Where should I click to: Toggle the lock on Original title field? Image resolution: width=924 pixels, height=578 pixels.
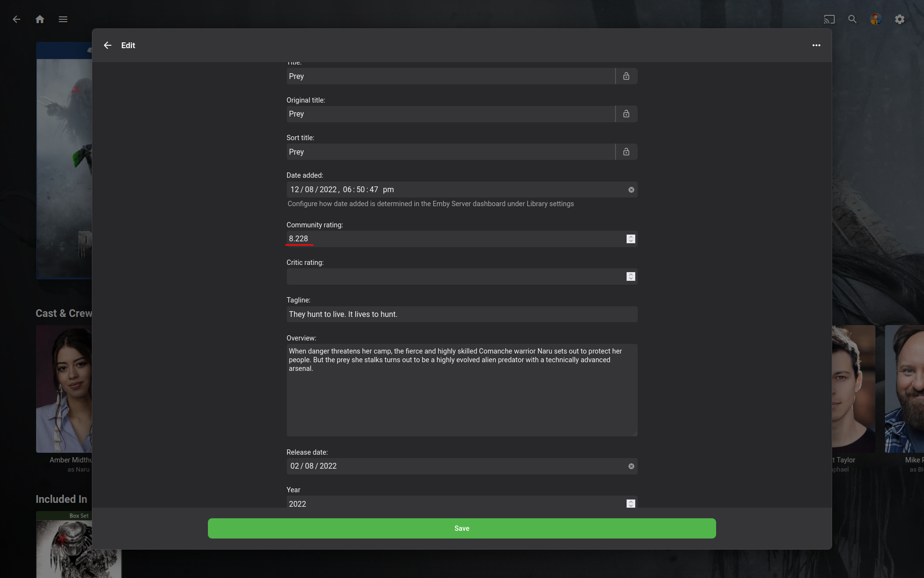point(626,114)
